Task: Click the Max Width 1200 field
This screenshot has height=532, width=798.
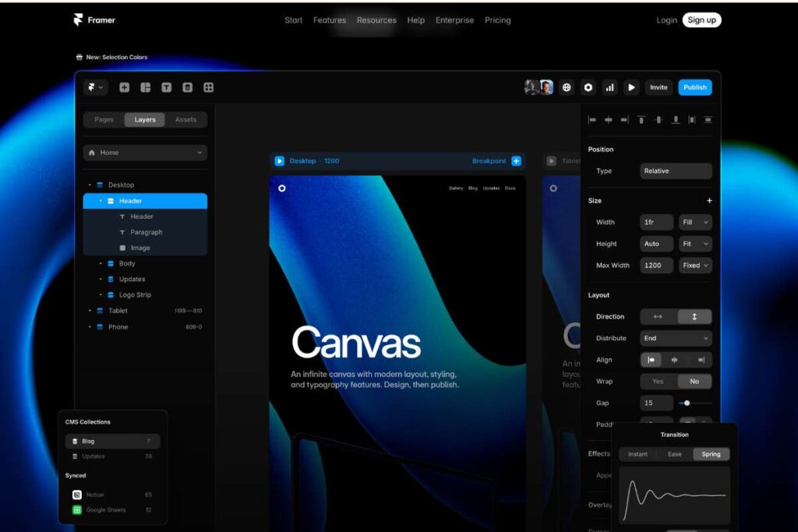Action: pos(656,266)
